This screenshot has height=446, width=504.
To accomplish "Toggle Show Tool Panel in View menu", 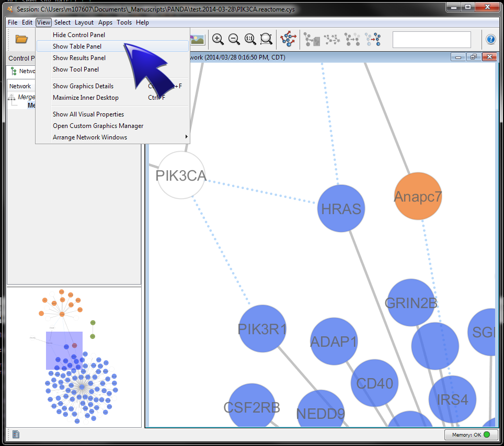I will pyautogui.click(x=76, y=69).
